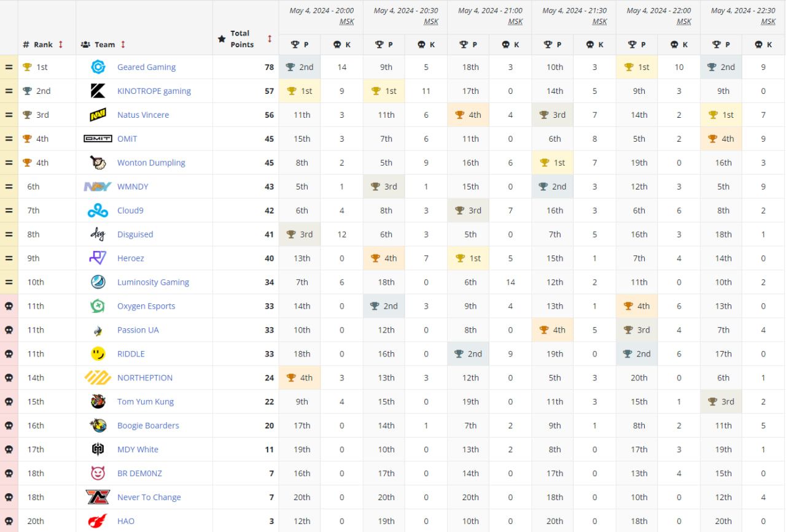This screenshot has width=786, height=532.
Task: Select the May 4, 2024 - 21:30 match header
Action: (574, 16)
